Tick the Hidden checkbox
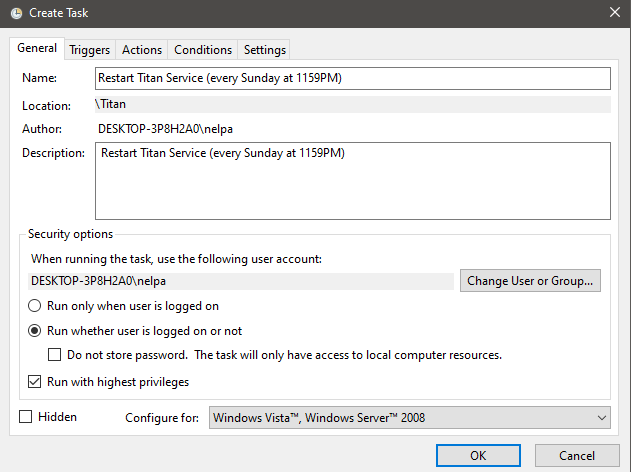631x472 pixels. click(26, 417)
